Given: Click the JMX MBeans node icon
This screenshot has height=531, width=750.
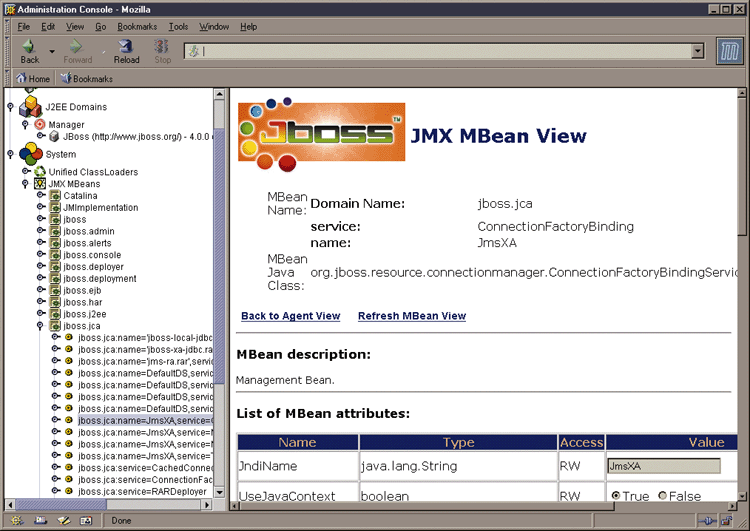Looking at the screenshot, I should click(40, 184).
